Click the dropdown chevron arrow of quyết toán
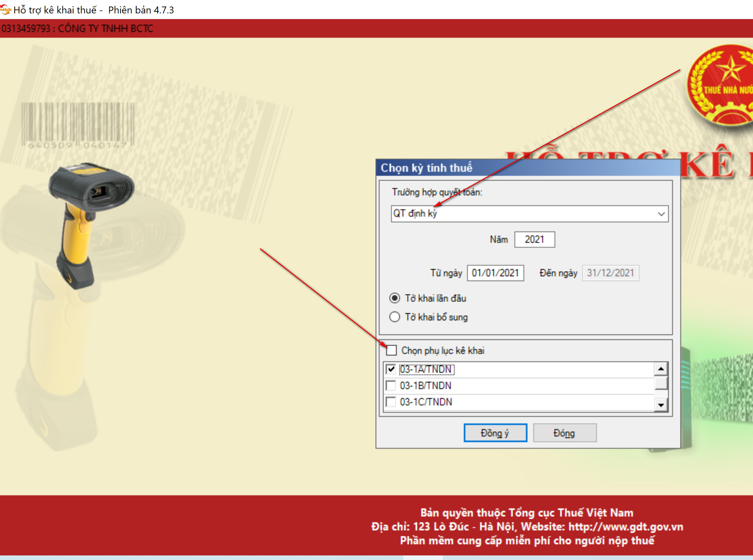The width and height of the screenshot is (753, 560). click(x=661, y=214)
